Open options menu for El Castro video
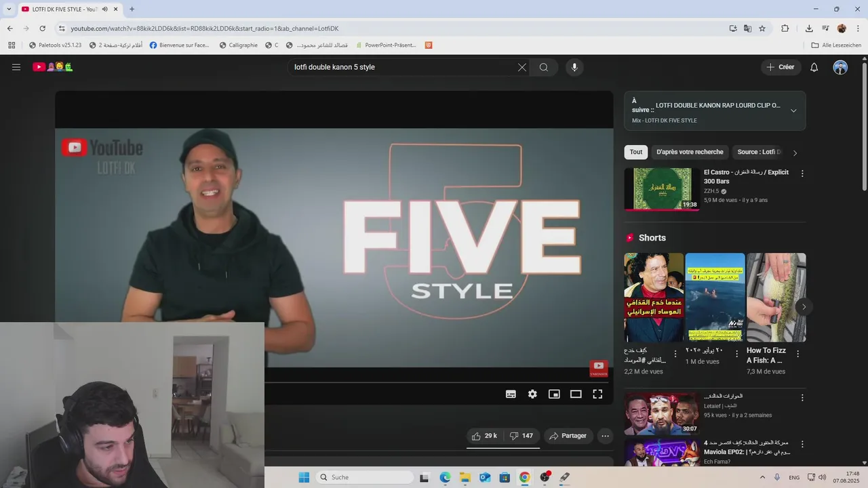 click(802, 174)
